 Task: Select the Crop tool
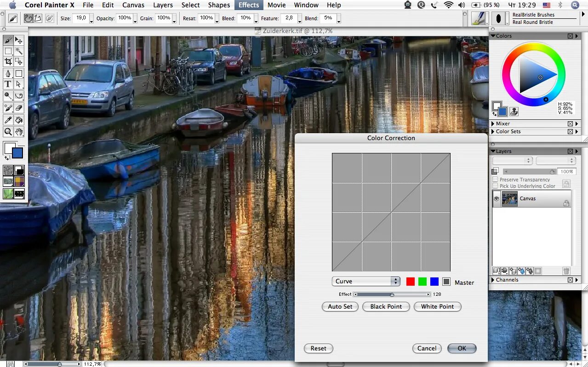(x=8, y=62)
